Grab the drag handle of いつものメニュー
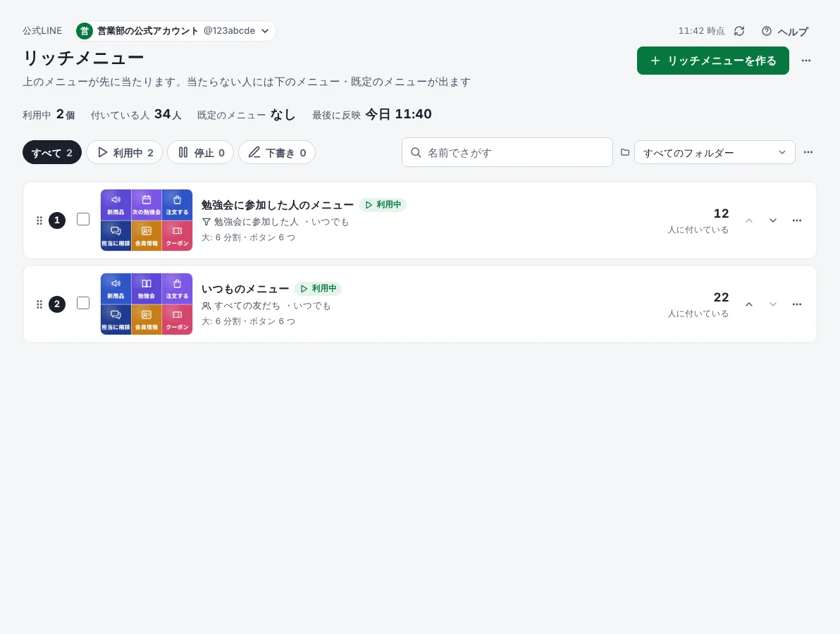This screenshot has width=840, height=634. (39, 304)
